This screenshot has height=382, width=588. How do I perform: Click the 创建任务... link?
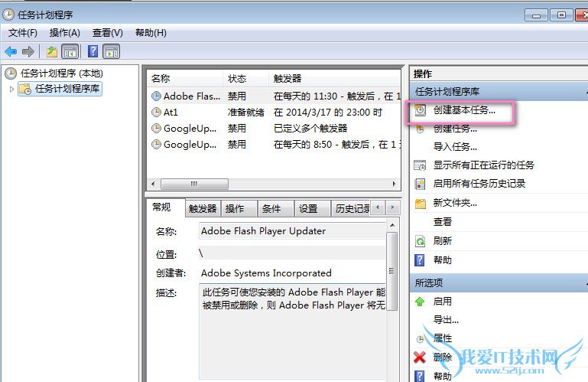point(455,129)
